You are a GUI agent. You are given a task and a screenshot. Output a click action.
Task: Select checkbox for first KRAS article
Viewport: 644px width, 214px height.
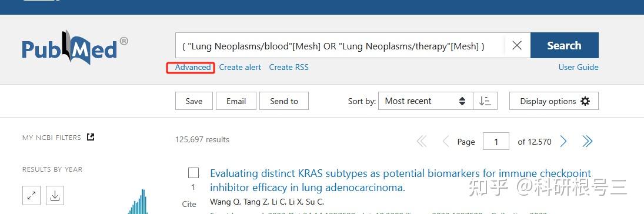click(x=193, y=173)
